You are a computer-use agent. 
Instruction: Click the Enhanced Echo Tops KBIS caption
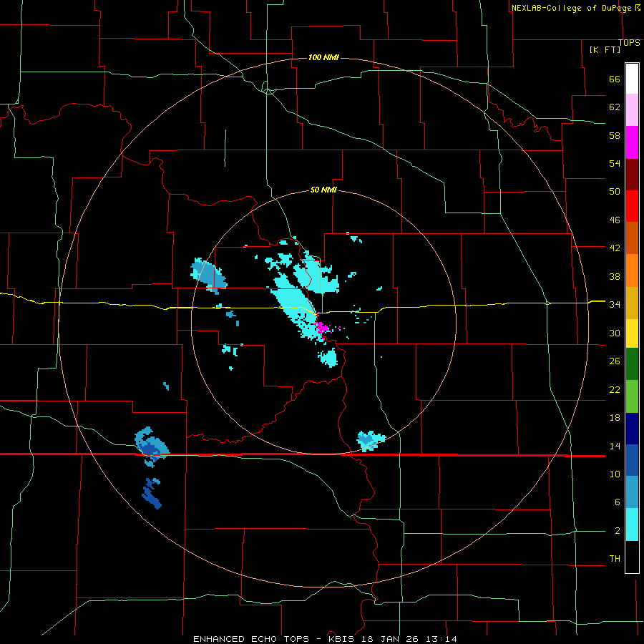point(325,639)
